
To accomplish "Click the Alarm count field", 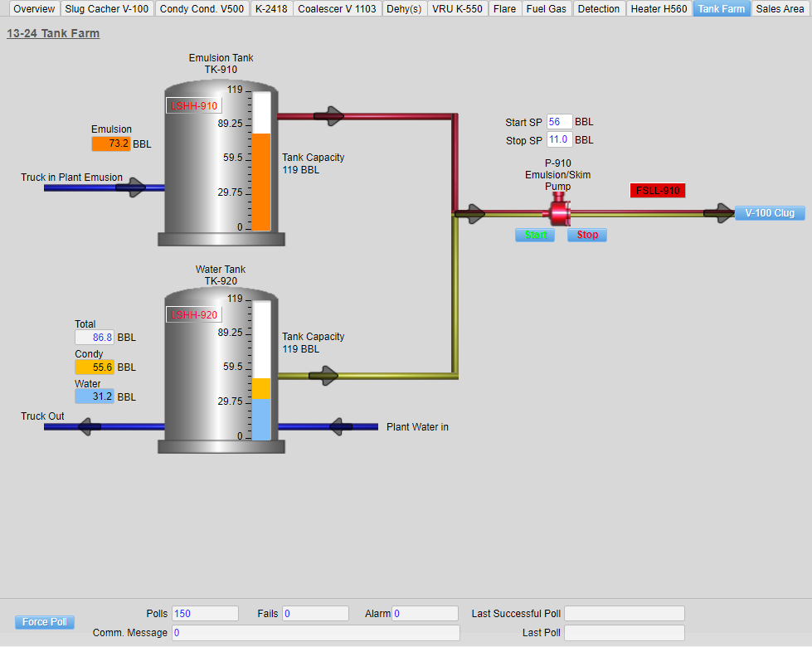I will 425,613.
